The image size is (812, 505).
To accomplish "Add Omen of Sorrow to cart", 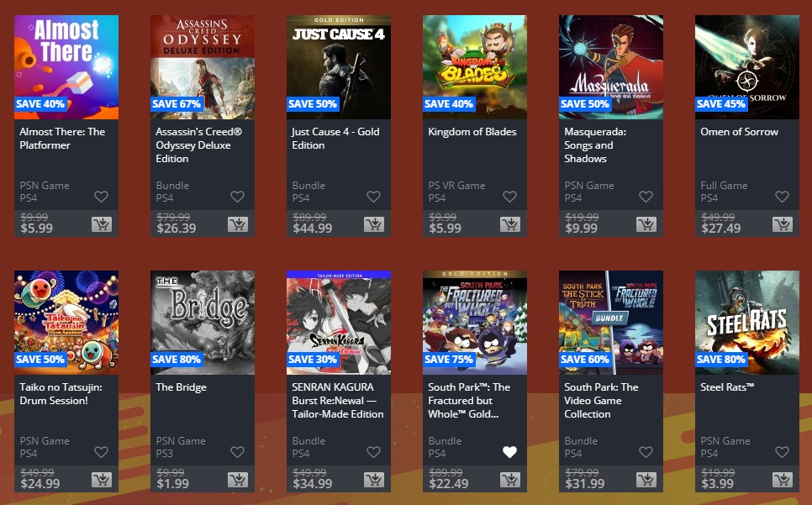I will point(783,224).
